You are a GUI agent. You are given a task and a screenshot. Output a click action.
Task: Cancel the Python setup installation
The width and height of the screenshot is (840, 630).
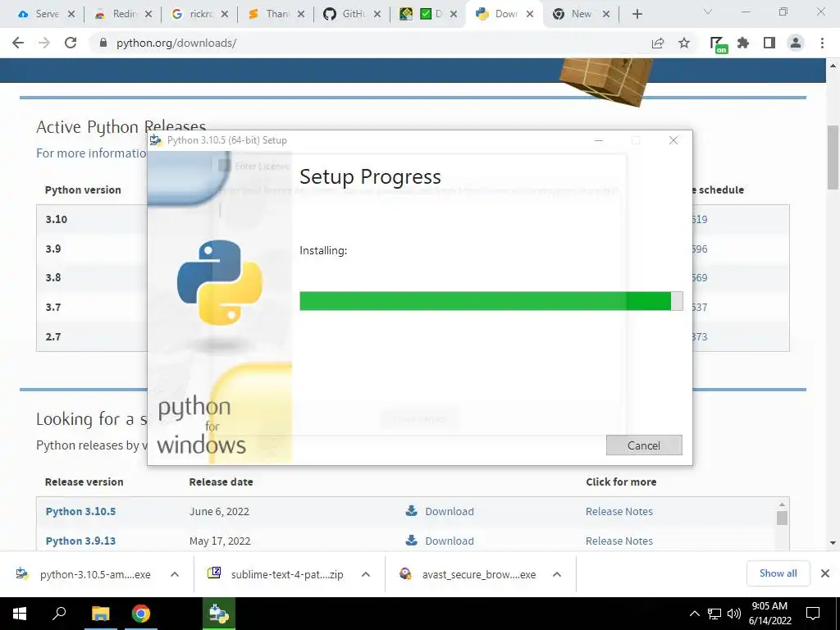pos(644,445)
